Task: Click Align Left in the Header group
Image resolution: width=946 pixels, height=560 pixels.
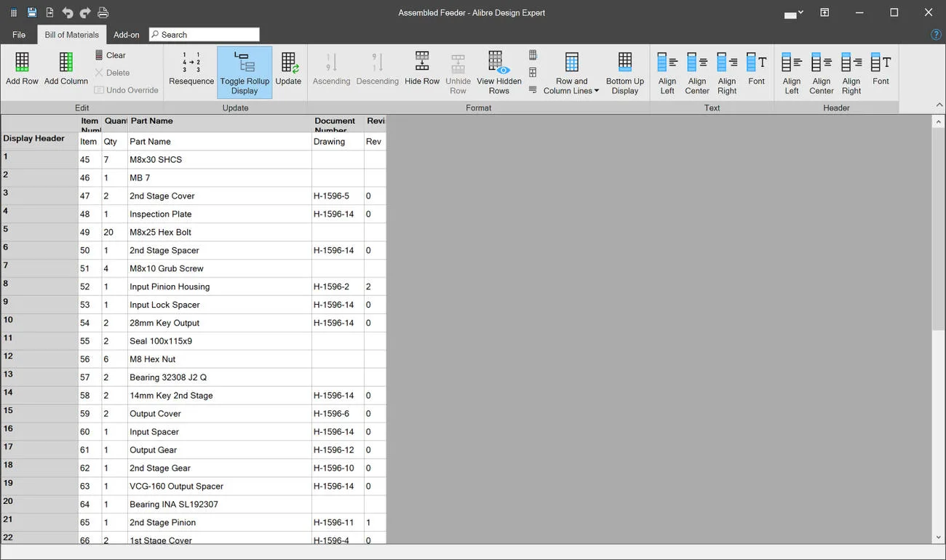Action: click(x=792, y=73)
